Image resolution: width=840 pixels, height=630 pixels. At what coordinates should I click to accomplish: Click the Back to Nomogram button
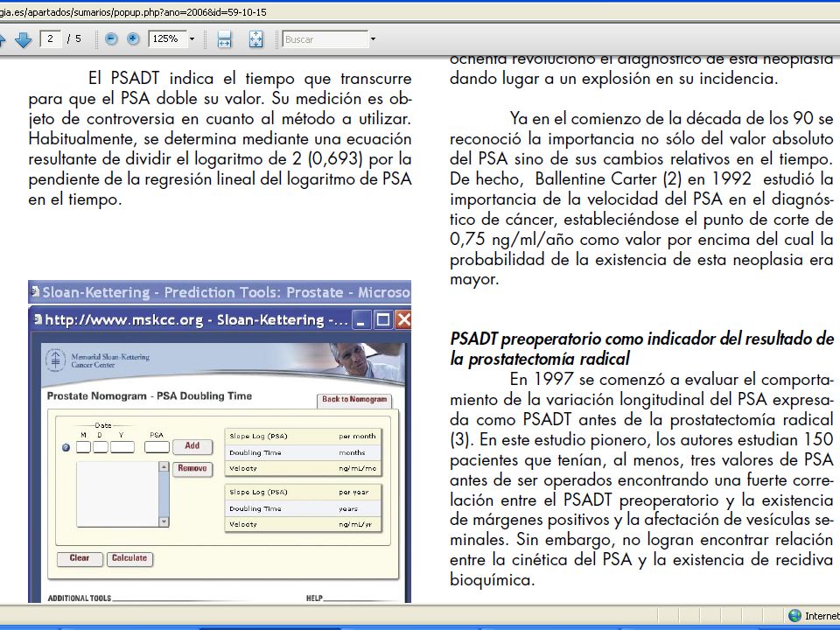[x=354, y=400]
